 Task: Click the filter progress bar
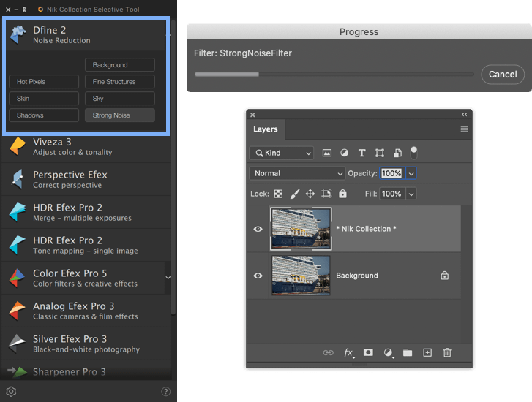(x=334, y=75)
